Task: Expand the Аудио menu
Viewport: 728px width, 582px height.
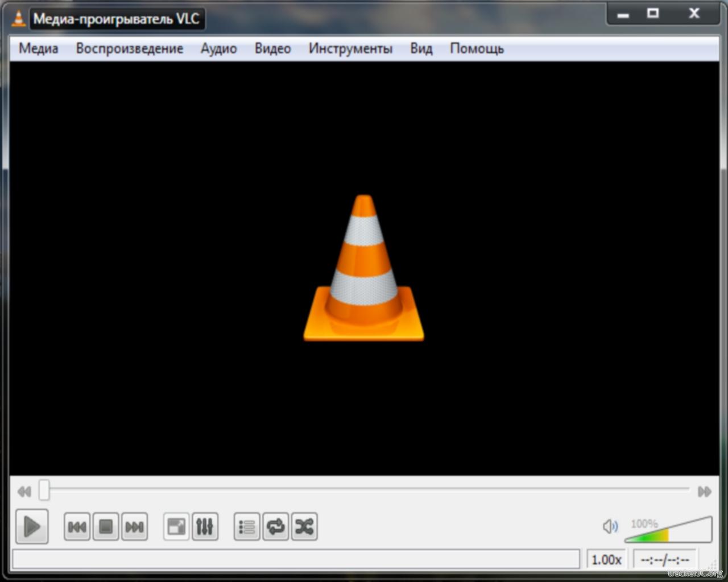Action: point(218,49)
